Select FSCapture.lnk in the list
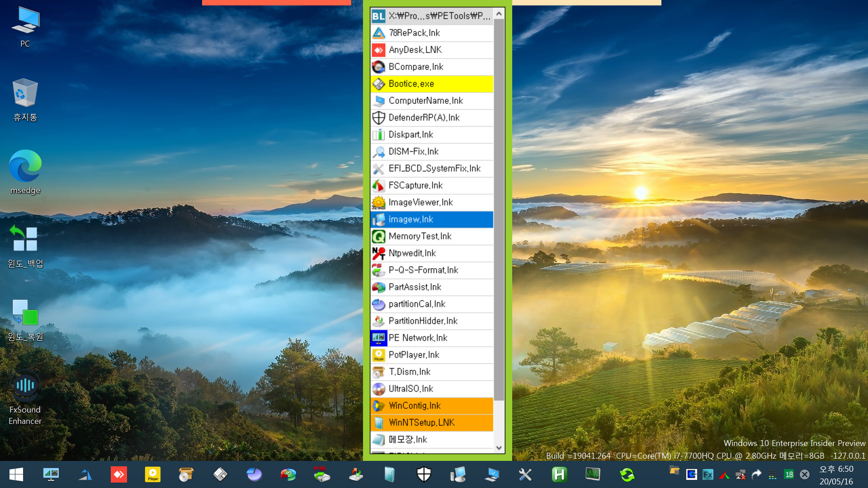The width and height of the screenshot is (868, 488). click(x=432, y=185)
